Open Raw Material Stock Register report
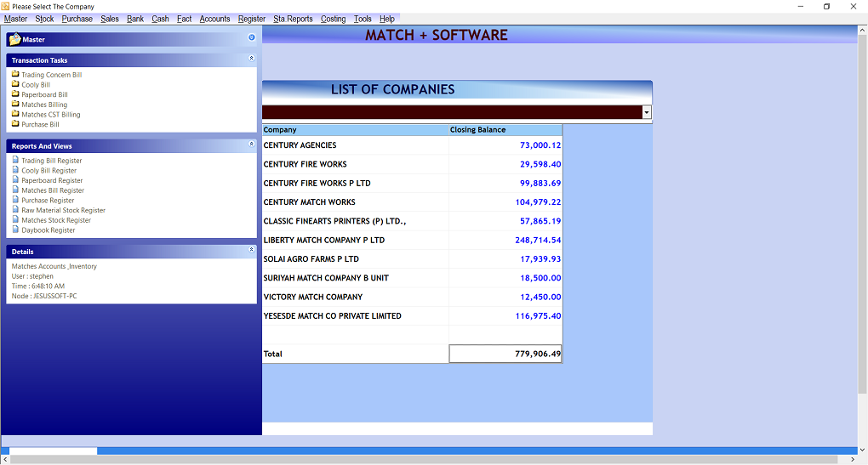The width and height of the screenshot is (868, 465). click(x=63, y=210)
